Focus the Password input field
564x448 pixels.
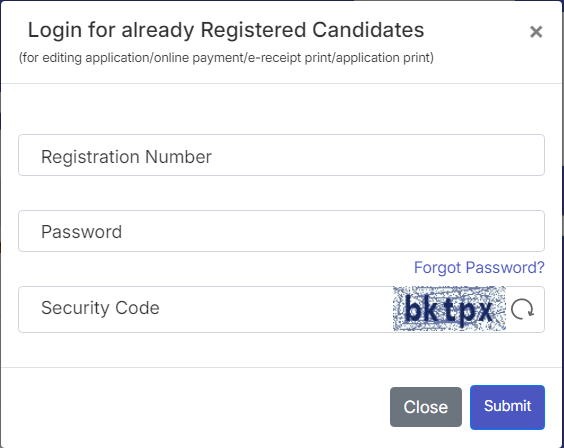click(x=281, y=231)
